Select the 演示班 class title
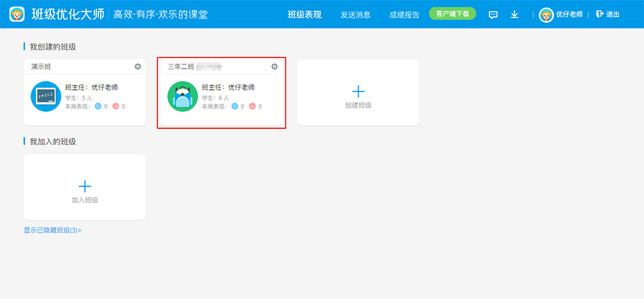644x299 pixels. [41, 67]
